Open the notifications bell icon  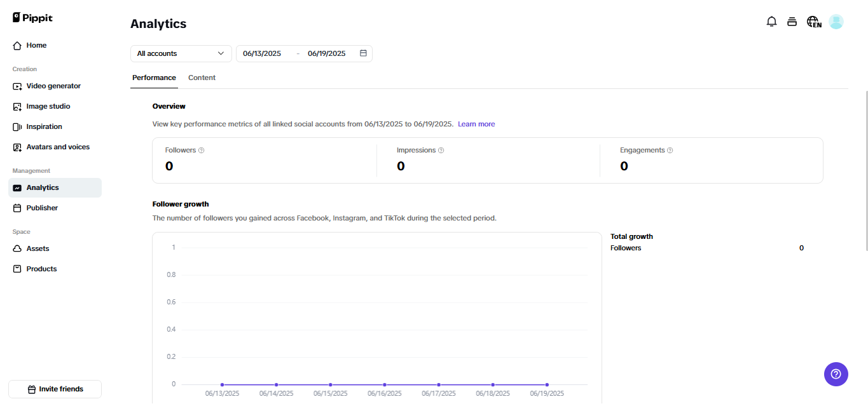771,21
